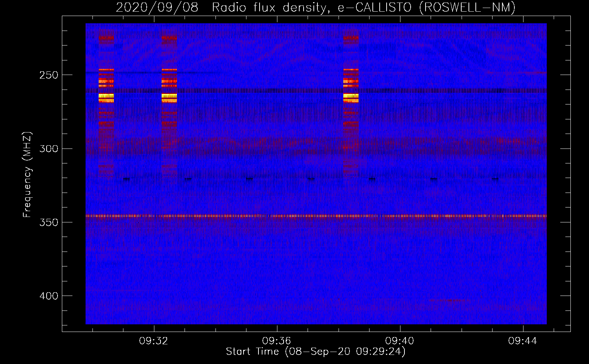Click the 'Frequency (MHZ)' axis label
The height and width of the screenshot is (364, 589).
point(27,175)
